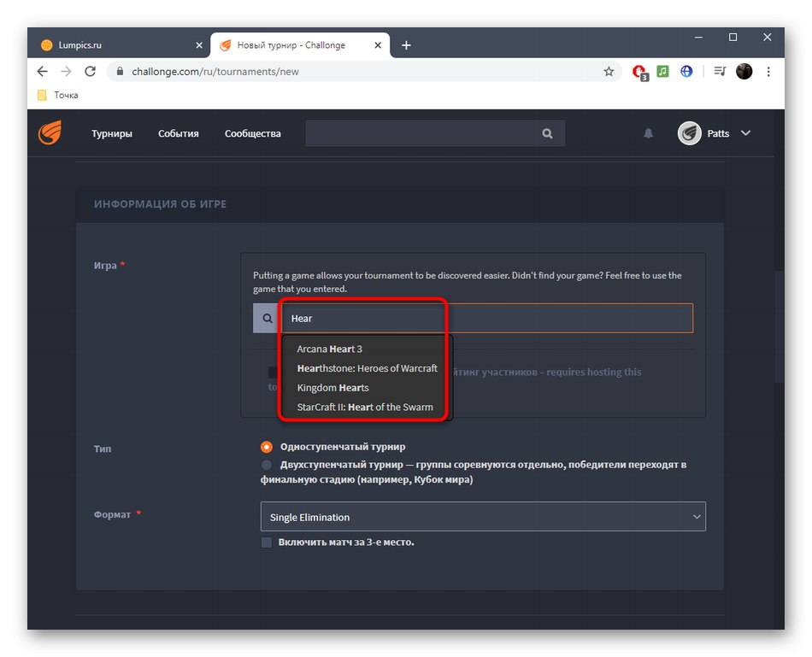Click the red extension icon with badge
The height and width of the screenshot is (657, 812).
click(639, 72)
